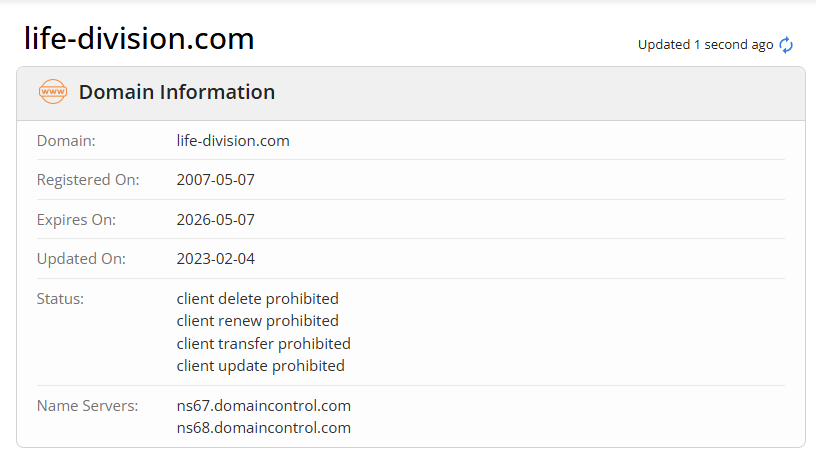The height and width of the screenshot is (460, 816).
Task: Click the registration date 2007-05-07
Action: click(x=215, y=180)
